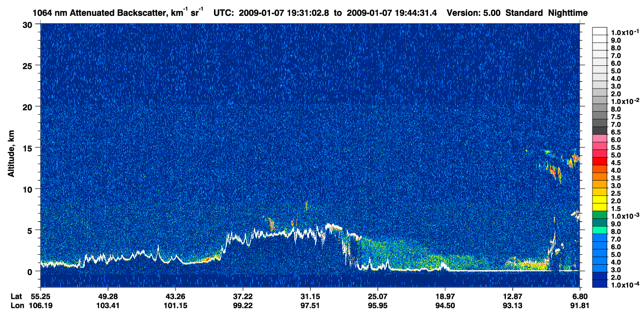Click latitude value "12.87"
644x330 pixels.
pyautogui.click(x=513, y=296)
